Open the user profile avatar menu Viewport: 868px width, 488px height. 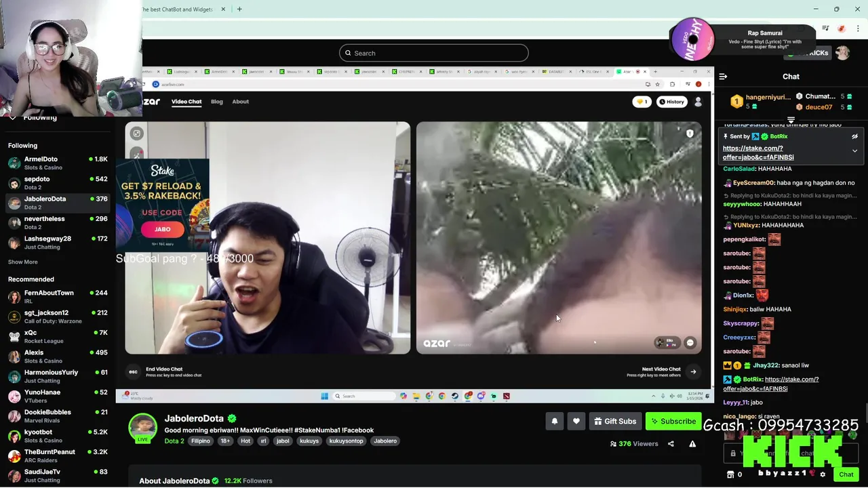tap(842, 53)
